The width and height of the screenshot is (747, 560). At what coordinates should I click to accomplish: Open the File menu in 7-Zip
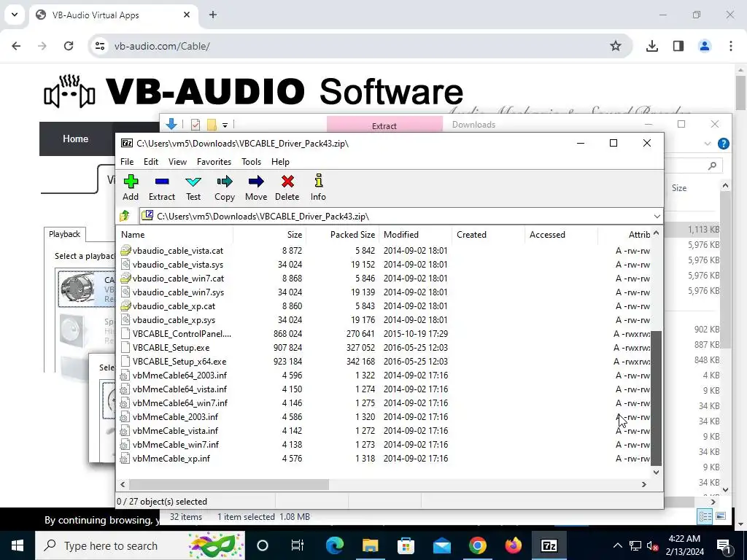(127, 162)
